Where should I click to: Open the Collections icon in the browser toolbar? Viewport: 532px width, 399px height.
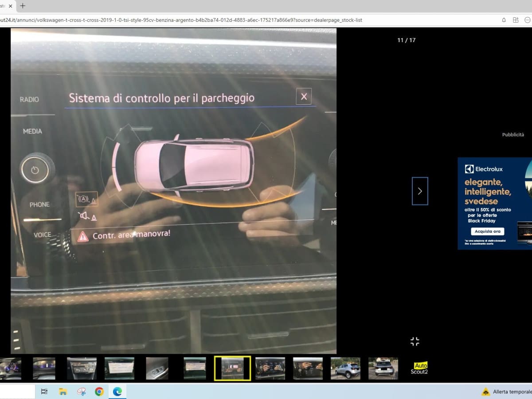[x=516, y=20]
